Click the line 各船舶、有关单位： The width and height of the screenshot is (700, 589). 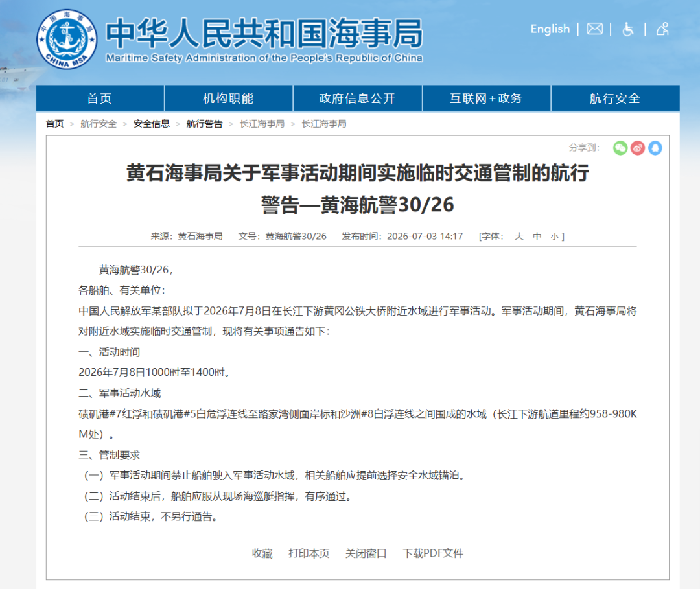[122, 290]
